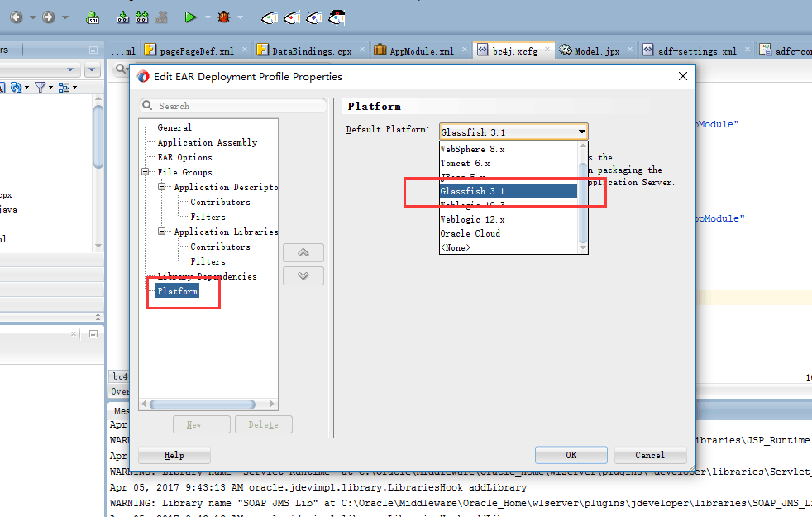Screen dimensions: 812x517
Task: Choose <None> from platform list
Action: click(x=508, y=247)
